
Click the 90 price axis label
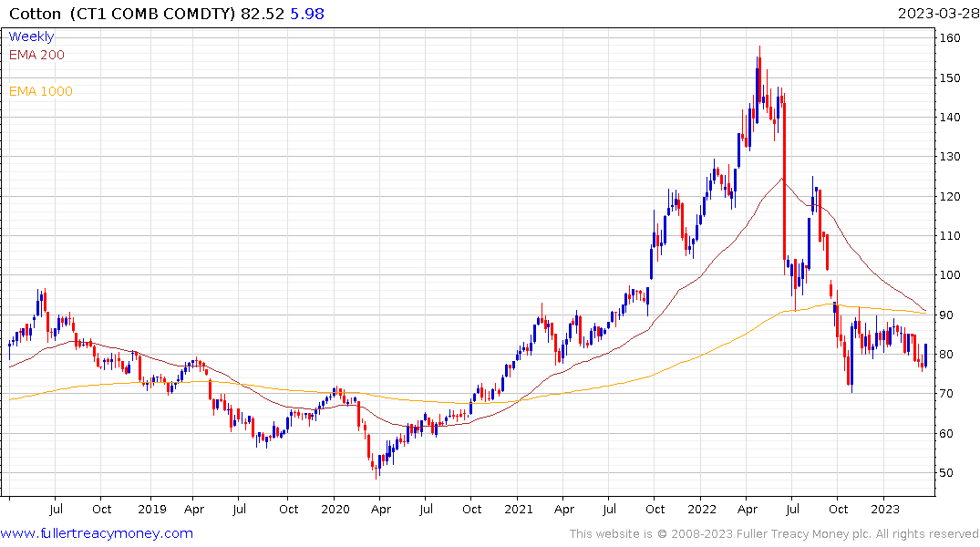click(x=946, y=315)
